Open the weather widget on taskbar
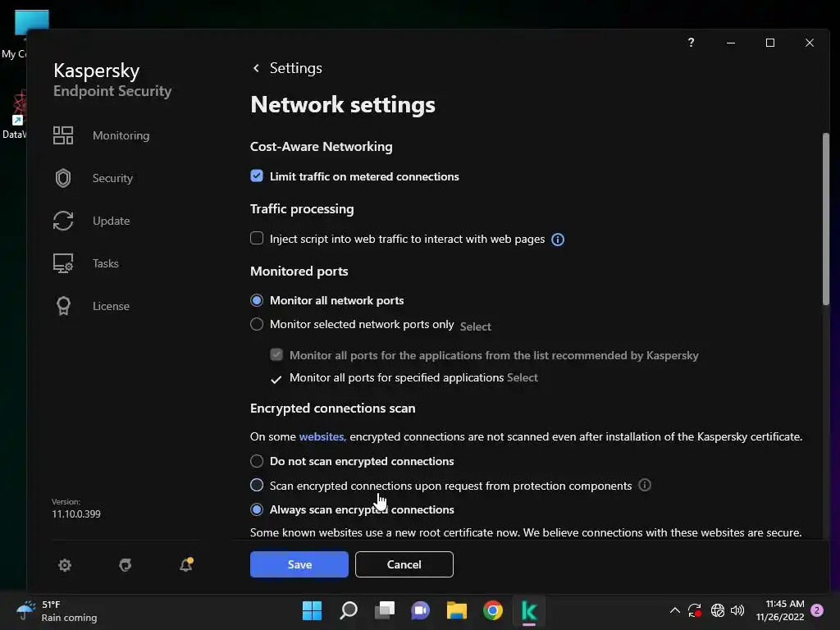 57,610
